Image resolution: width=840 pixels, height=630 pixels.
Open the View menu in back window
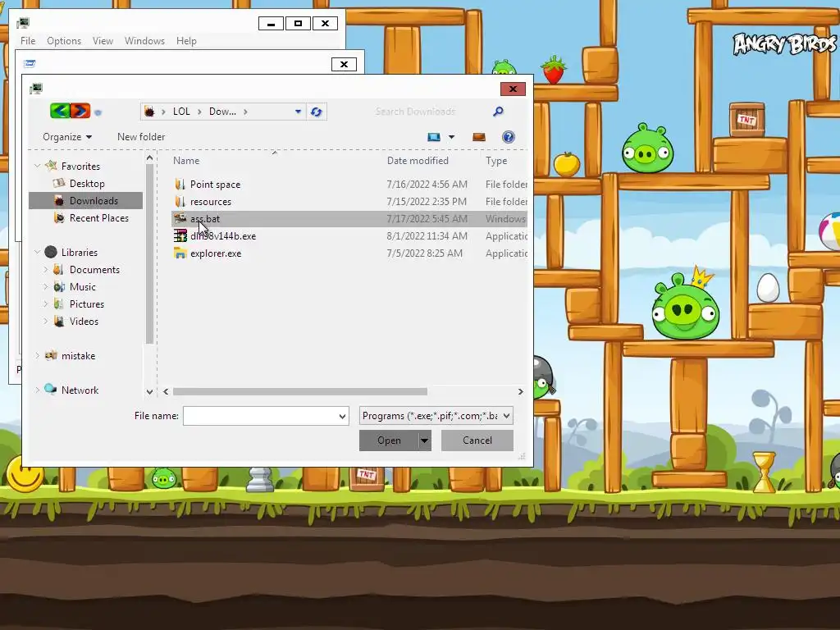pos(103,41)
